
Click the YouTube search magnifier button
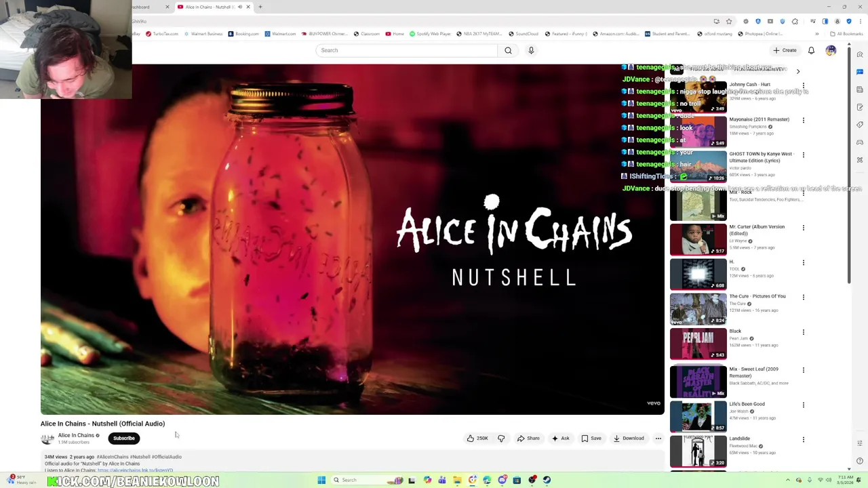[508, 50]
